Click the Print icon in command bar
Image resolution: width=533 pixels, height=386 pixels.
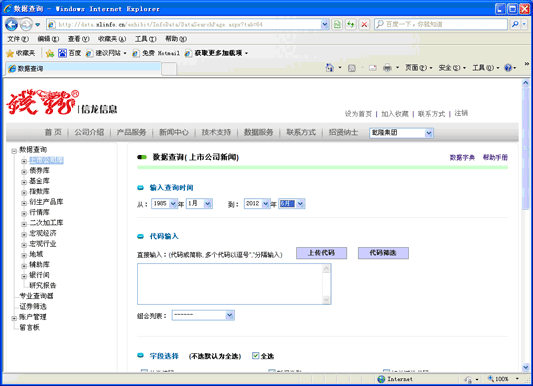coord(387,68)
